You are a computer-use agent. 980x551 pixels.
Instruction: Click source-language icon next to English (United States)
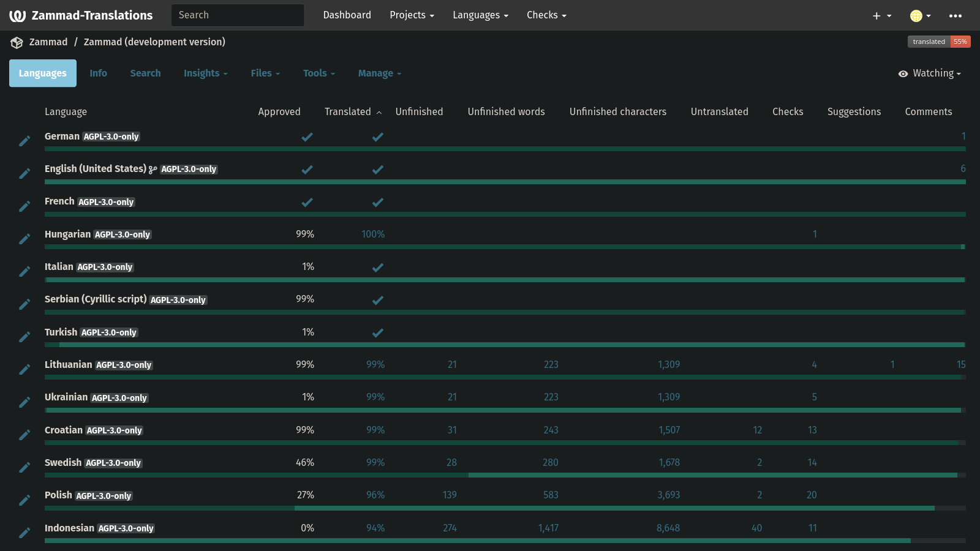click(153, 170)
